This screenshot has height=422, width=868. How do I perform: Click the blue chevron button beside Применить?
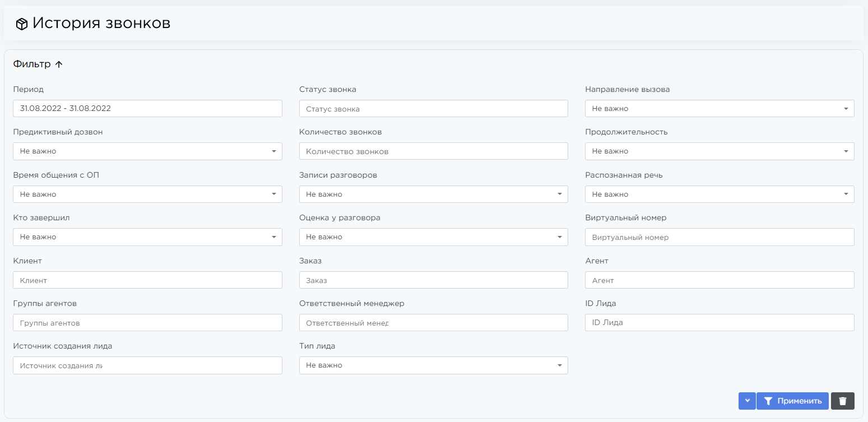click(x=747, y=401)
